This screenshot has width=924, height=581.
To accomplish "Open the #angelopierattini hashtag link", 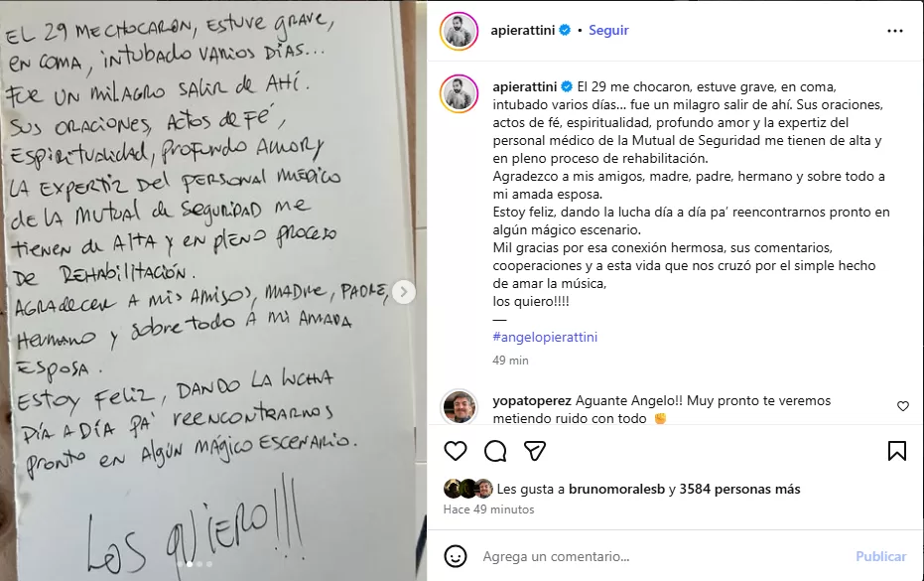I will tap(545, 337).
